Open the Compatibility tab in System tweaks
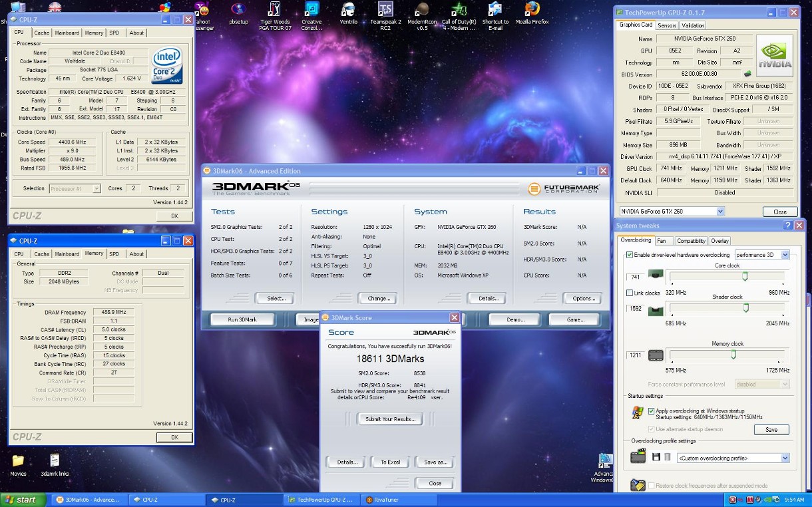The width and height of the screenshot is (812, 507). pos(691,241)
